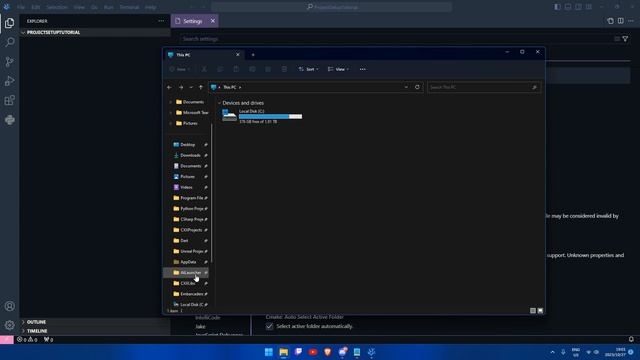Open the Brave browser taskbar icon
640x360 pixels.
tap(327, 352)
